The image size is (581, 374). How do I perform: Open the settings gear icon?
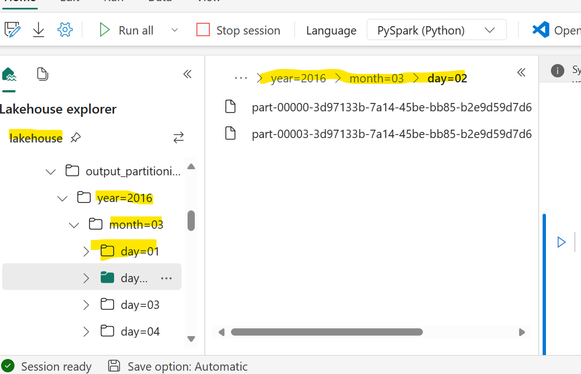pos(65,30)
